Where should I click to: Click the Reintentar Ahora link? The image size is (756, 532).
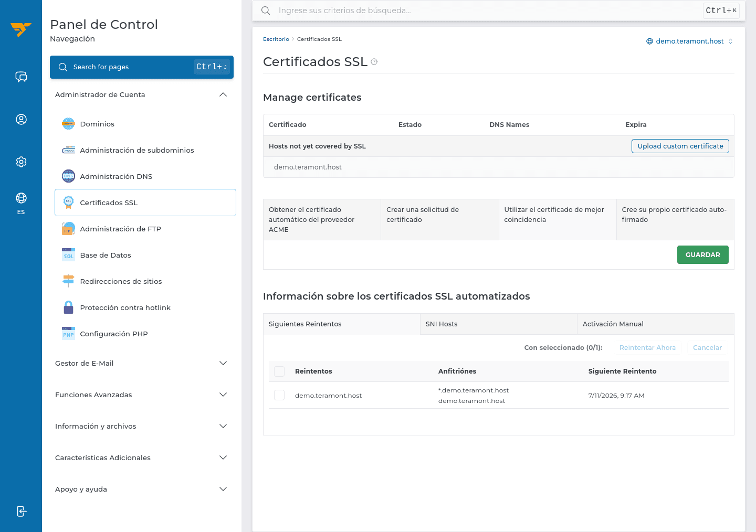coord(647,348)
